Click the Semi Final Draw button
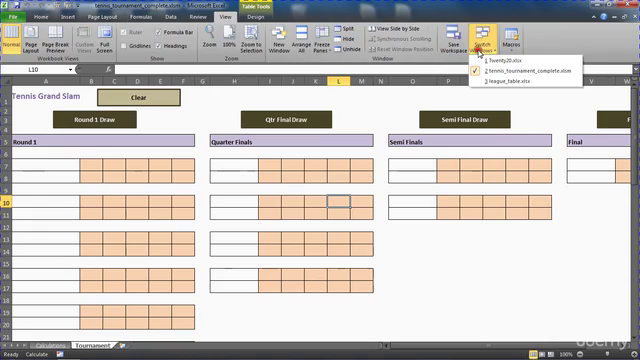Viewport: 640px width, 360px height. coord(464,120)
